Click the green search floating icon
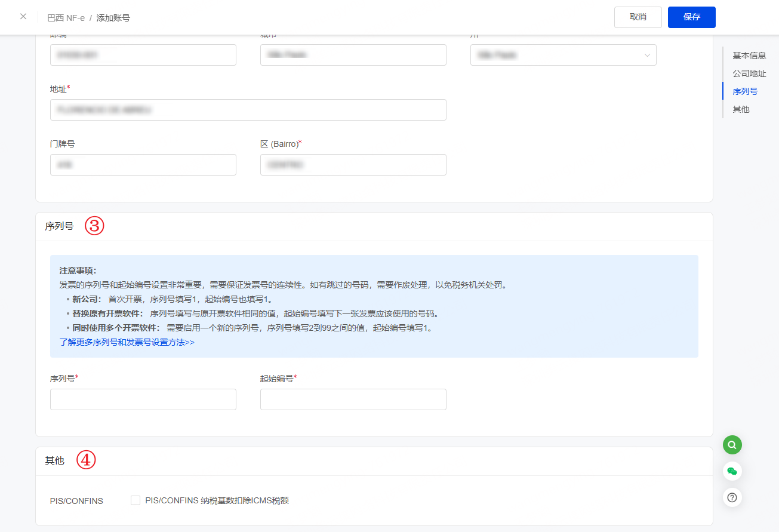 coord(732,445)
